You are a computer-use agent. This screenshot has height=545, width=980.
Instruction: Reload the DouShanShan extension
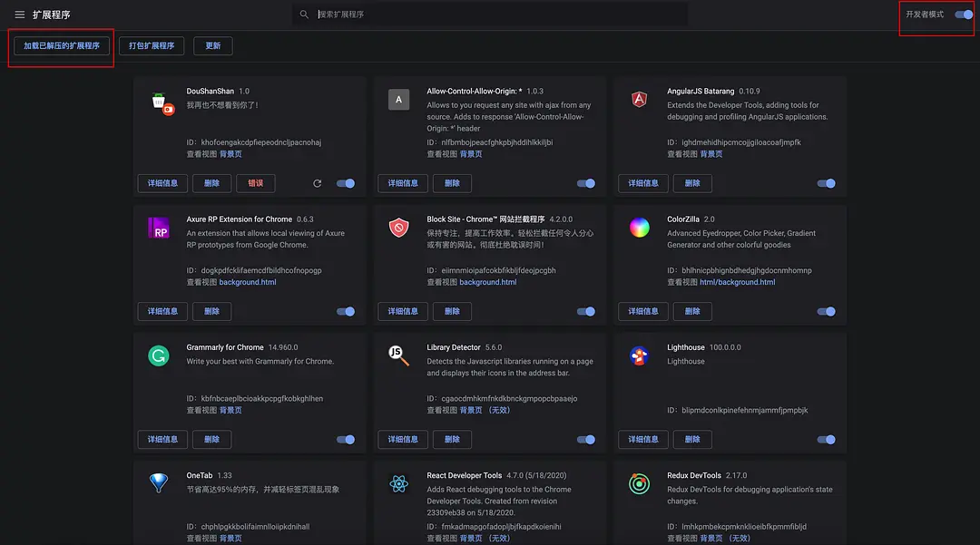[318, 183]
